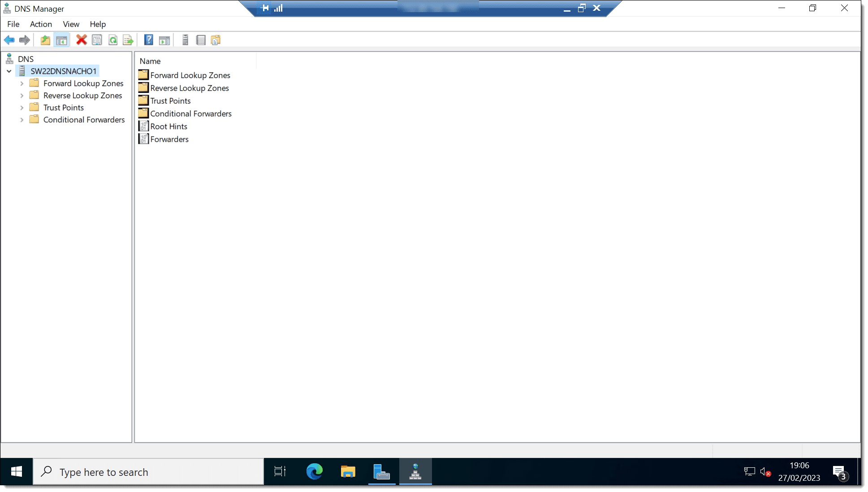The width and height of the screenshot is (868, 492).
Task: Open the View menu
Action: click(72, 24)
